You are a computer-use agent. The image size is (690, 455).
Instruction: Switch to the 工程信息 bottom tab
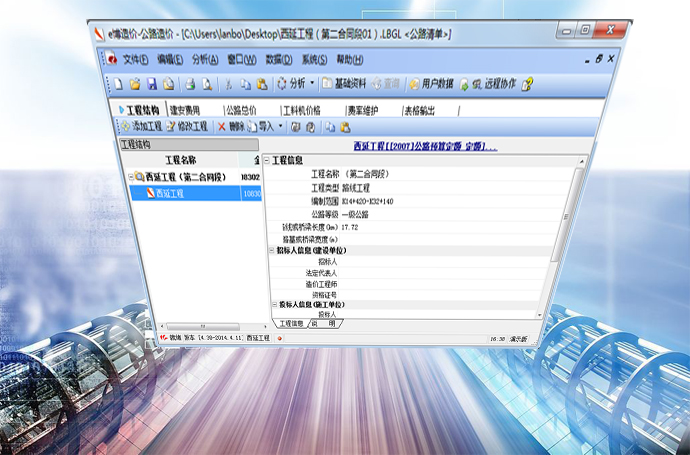tap(291, 323)
